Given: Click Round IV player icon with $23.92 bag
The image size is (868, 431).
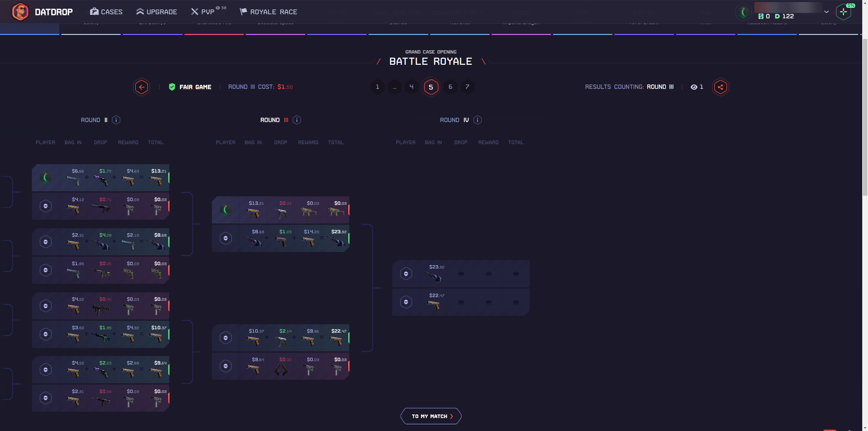Looking at the screenshot, I should pos(406,274).
